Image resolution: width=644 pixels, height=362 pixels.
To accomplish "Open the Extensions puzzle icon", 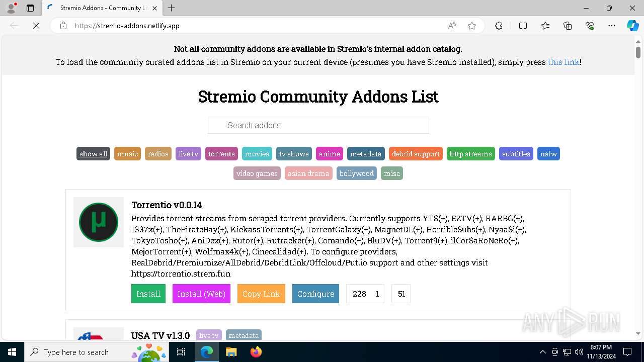I will (499, 26).
